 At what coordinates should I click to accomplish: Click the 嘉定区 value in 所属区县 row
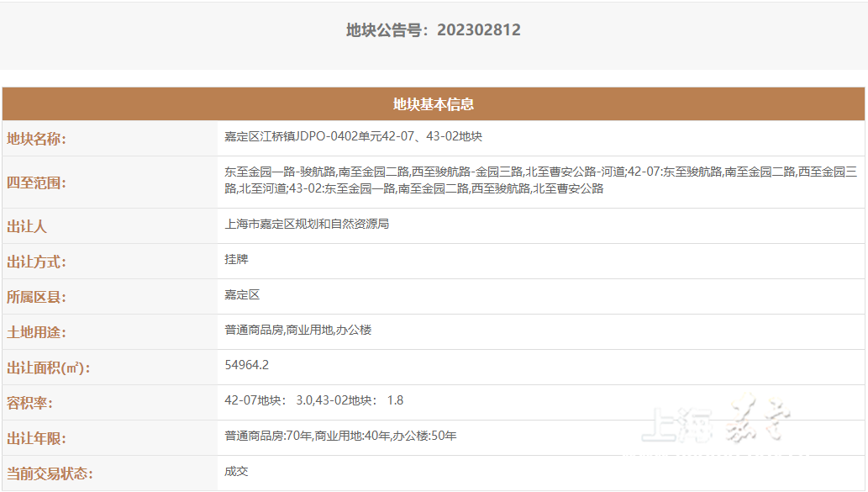(x=242, y=294)
